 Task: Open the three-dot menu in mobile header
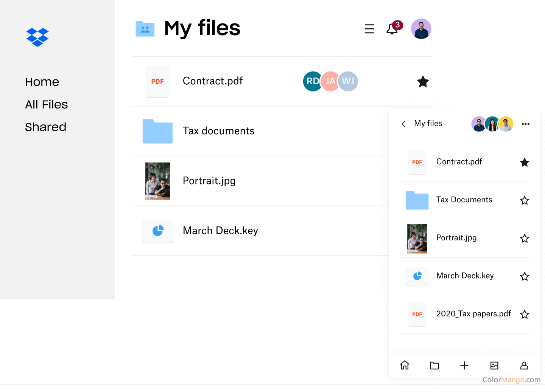click(x=526, y=124)
